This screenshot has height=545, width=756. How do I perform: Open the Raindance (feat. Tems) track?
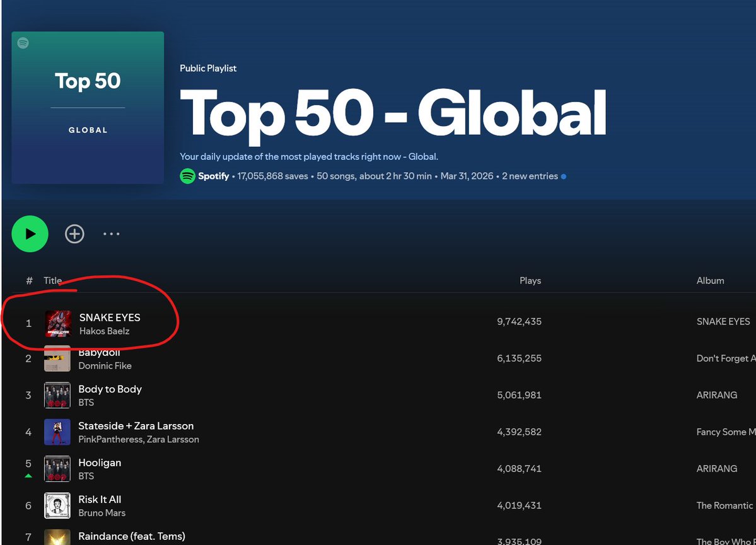pyautogui.click(x=132, y=536)
